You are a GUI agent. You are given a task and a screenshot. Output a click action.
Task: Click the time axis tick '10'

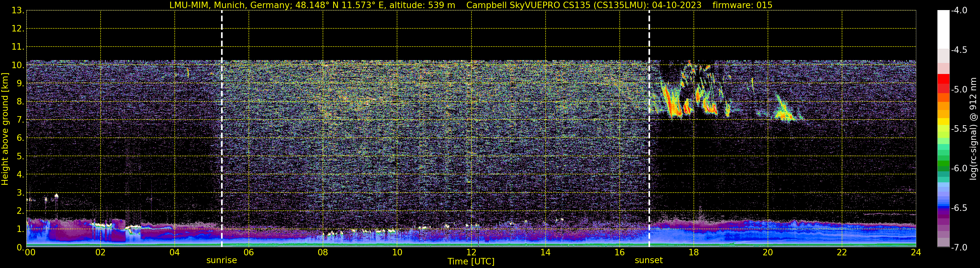click(397, 252)
